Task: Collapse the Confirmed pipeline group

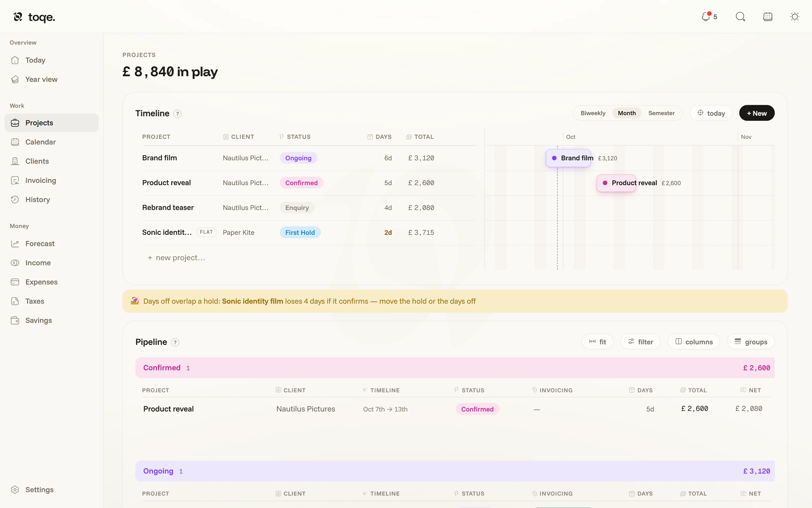Action: [455, 368]
